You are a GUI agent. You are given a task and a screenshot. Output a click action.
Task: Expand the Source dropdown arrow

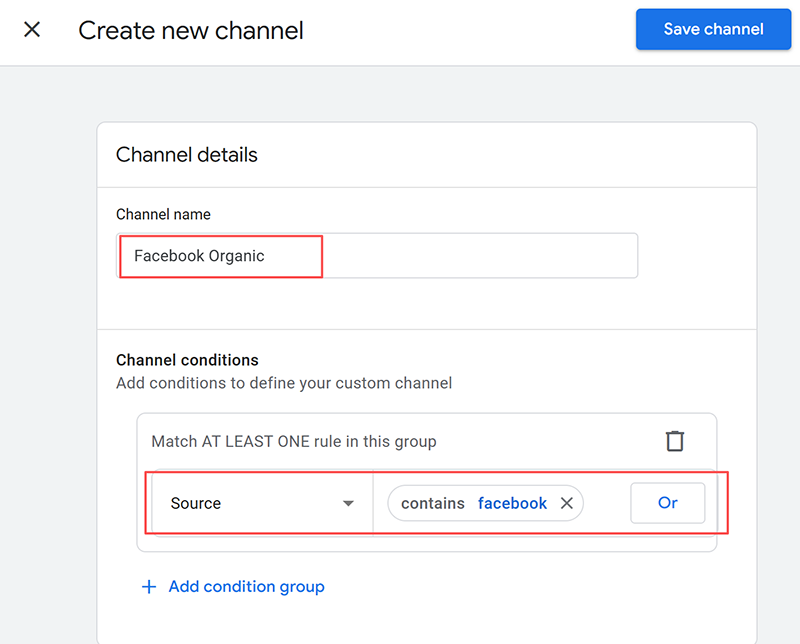[348, 504]
